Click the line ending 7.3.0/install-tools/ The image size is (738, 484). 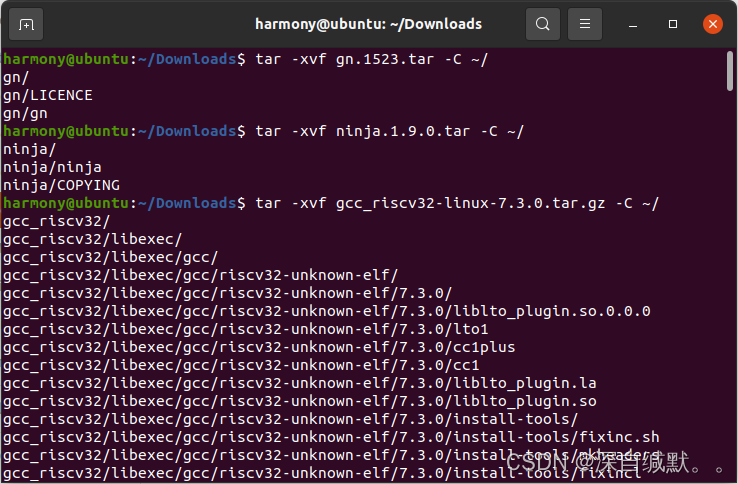(x=290, y=419)
